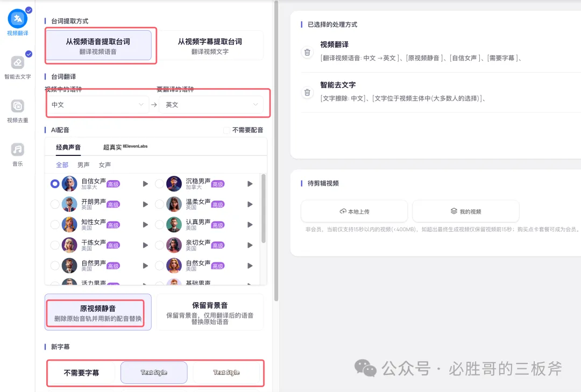The height and width of the screenshot is (392, 581).
Task: Click the 自然男声 avatar
Action: [x=69, y=266]
